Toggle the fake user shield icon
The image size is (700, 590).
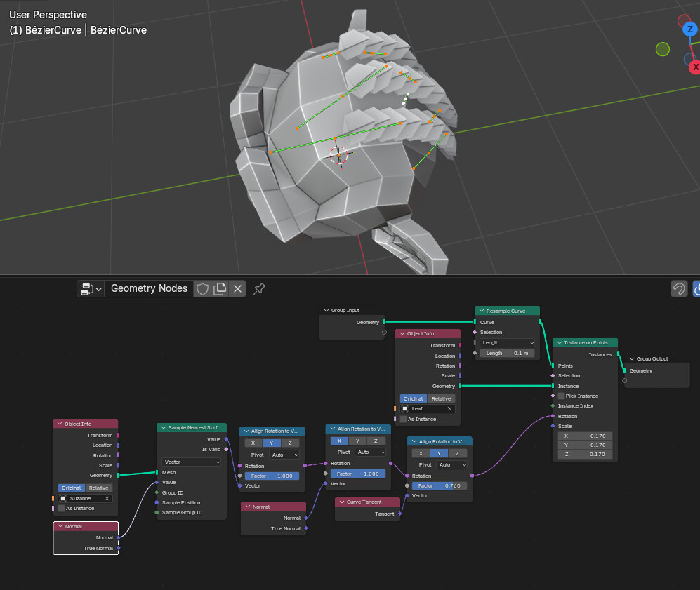(x=202, y=289)
